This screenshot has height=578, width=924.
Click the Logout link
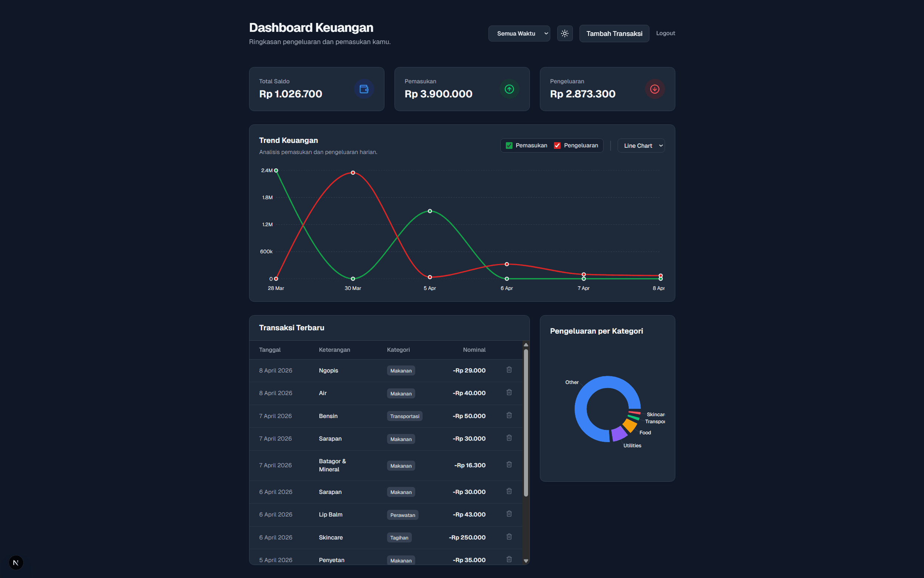coord(665,33)
